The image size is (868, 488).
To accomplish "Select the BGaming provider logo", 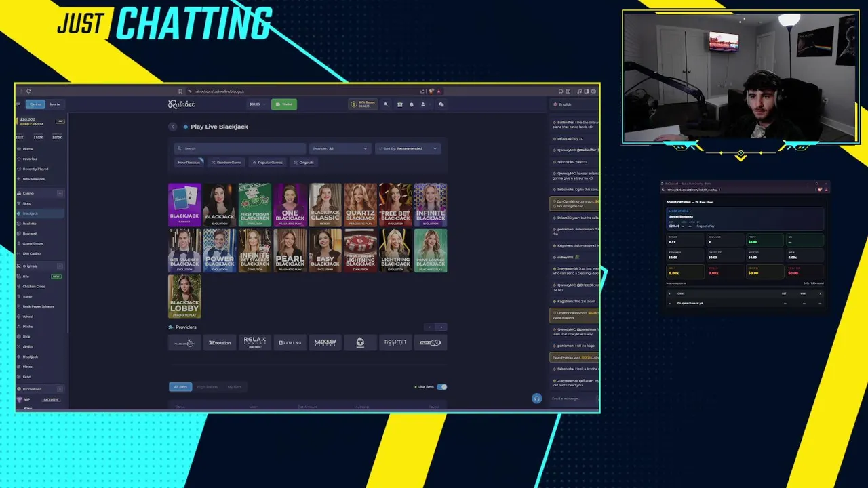I will 290,343.
